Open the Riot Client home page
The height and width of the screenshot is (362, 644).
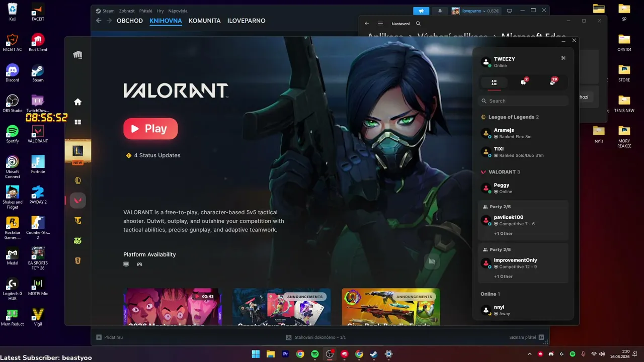[77, 102]
